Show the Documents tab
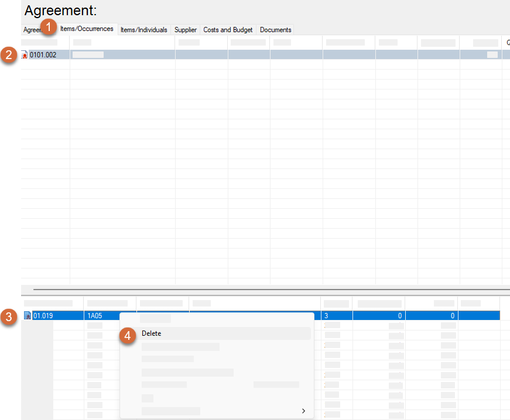This screenshot has width=510, height=420. pyautogui.click(x=275, y=30)
